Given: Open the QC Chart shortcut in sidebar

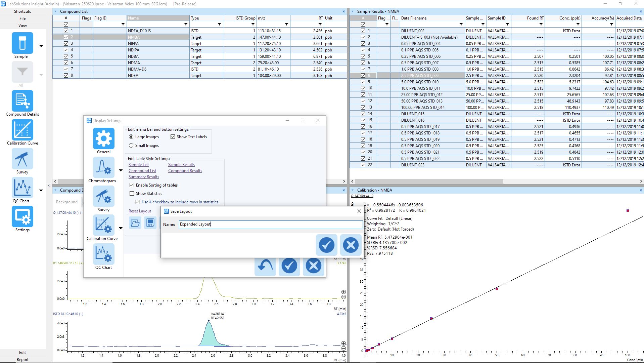Looking at the screenshot, I should click(22, 188).
